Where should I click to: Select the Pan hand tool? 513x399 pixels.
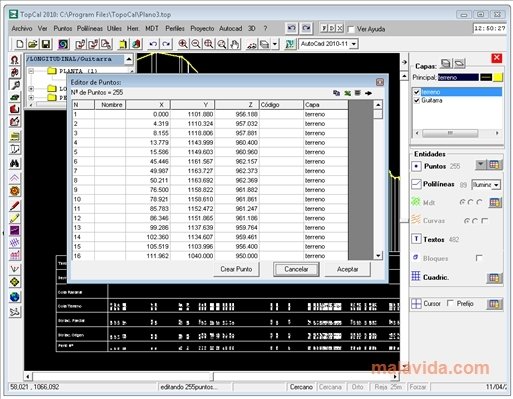235,44
